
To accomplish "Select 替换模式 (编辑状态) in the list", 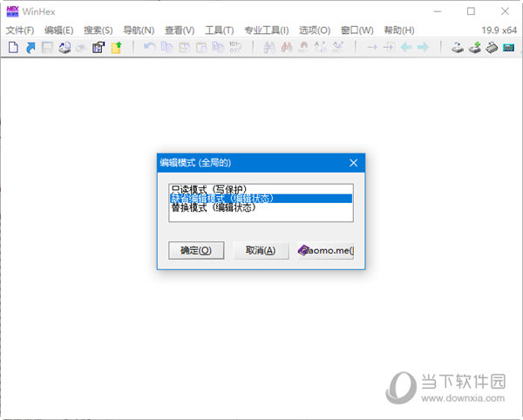I will [261, 207].
